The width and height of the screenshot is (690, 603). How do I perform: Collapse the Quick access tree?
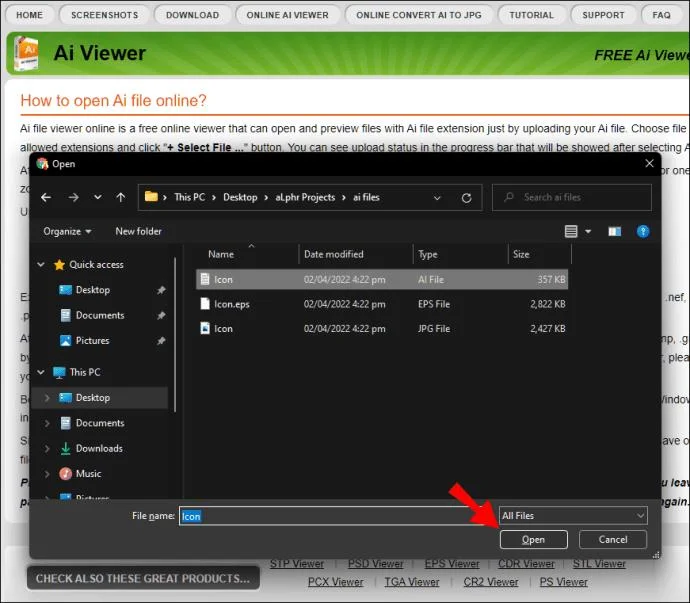[x=41, y=265]
